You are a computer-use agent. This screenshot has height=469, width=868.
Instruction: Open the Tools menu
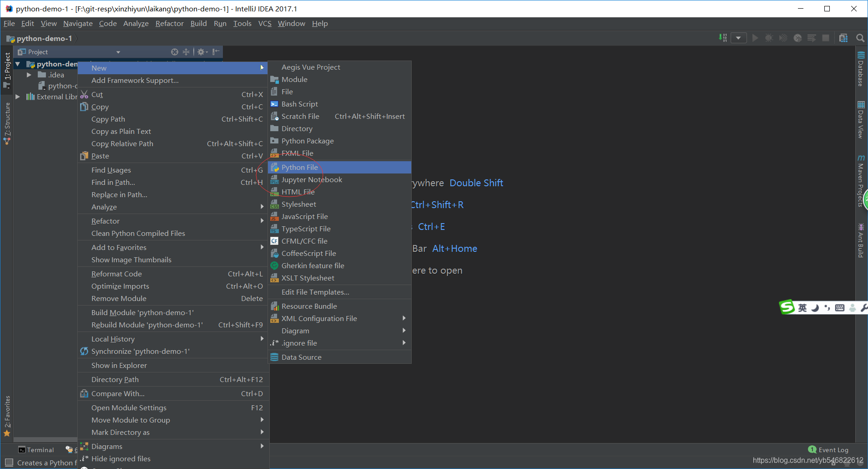tap(242, 24)
